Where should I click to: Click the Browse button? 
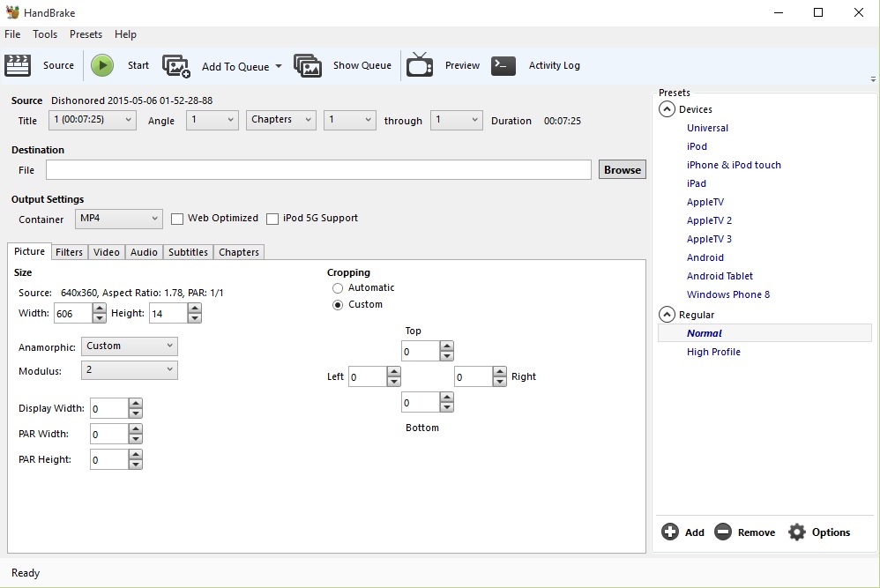point(623,169)
